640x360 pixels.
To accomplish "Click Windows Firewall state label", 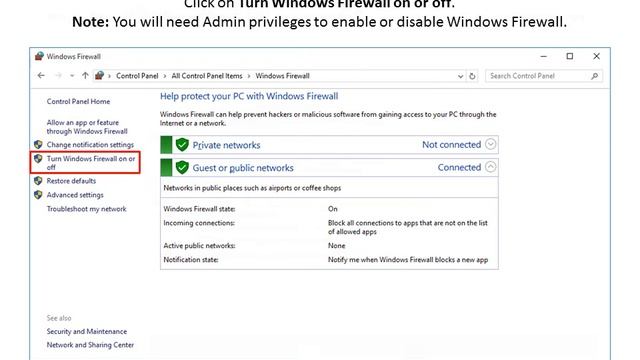I will [x=199, y=209].
